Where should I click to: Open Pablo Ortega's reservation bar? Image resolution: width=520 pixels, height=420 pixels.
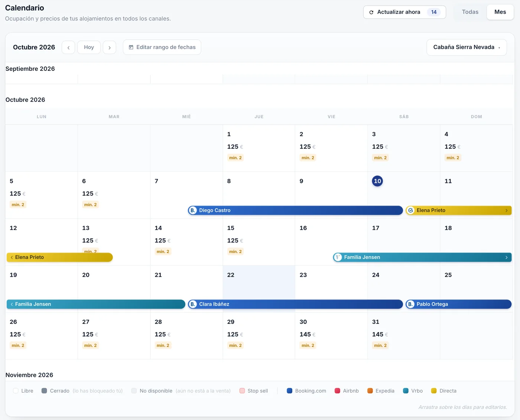tap(458, 304)
